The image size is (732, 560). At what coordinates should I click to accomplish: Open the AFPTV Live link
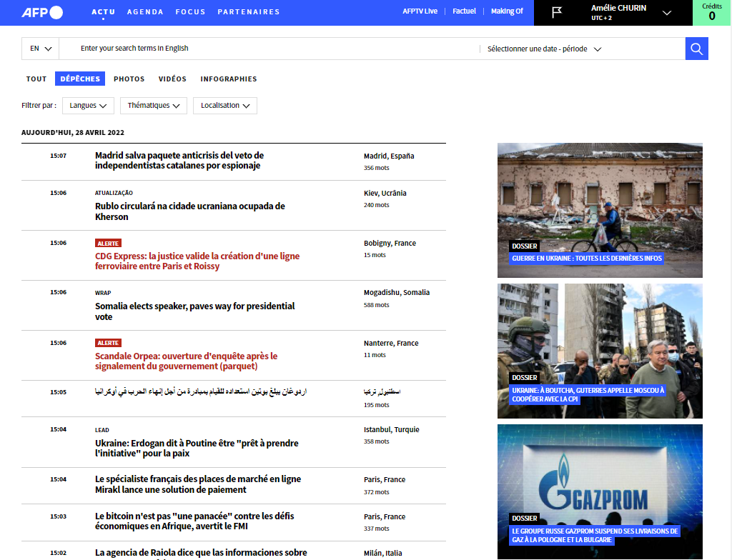tap(420, 11)
